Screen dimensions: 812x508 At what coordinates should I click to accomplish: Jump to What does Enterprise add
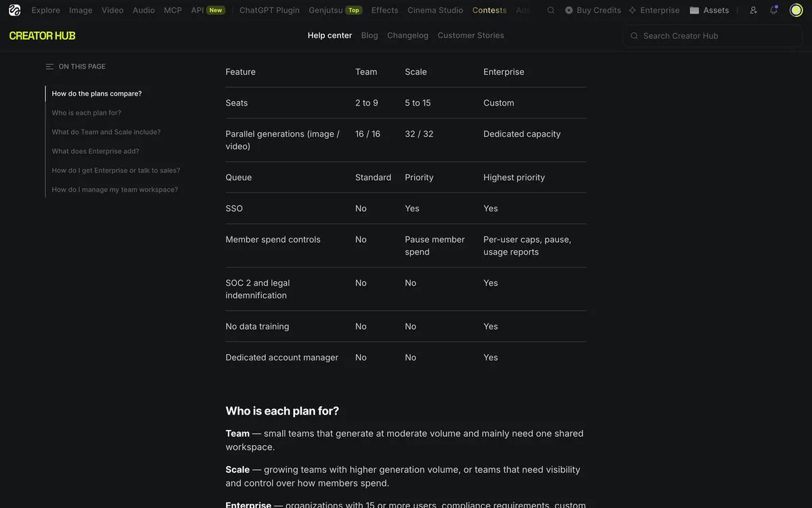pos(95,151)
